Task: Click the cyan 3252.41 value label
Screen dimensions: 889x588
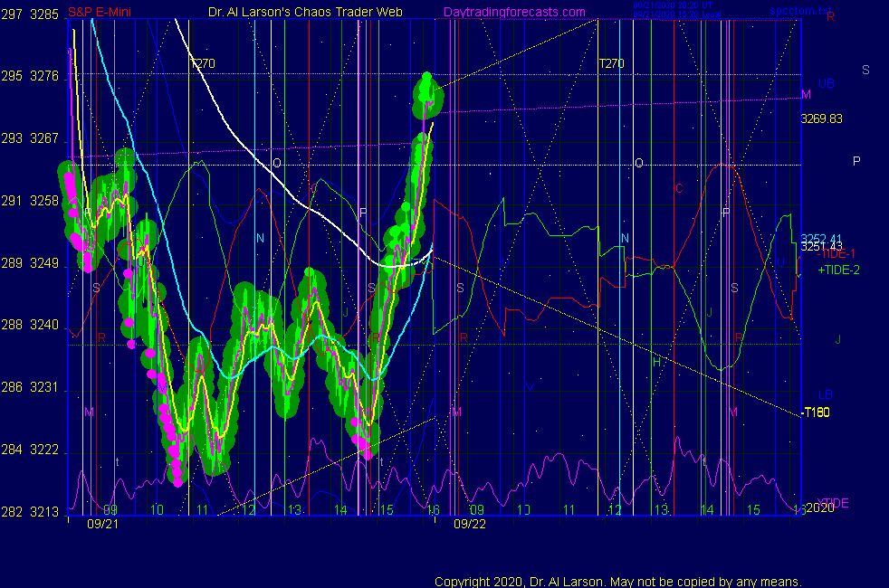Action: click(820, 238)
